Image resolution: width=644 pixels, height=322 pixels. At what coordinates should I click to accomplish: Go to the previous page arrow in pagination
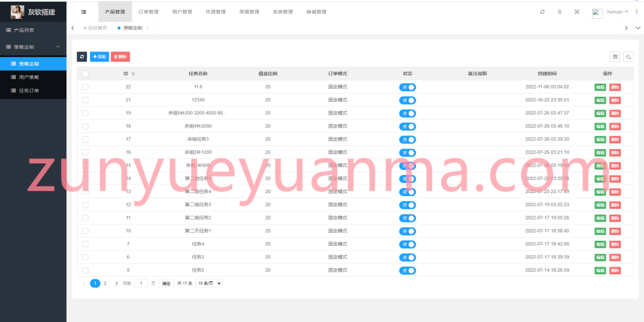[84, 284]
